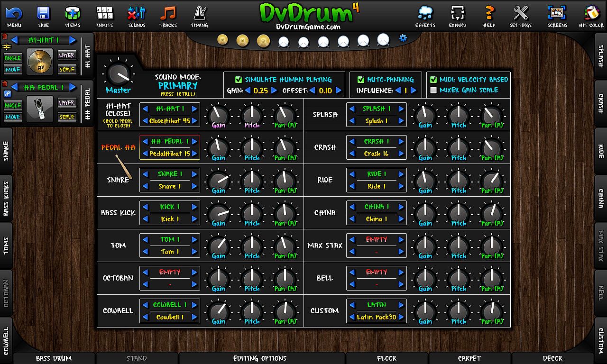Go to the item before HH PEDAL 1 in the side panel
The image size is (607, 364).
[x=15, y=87]
